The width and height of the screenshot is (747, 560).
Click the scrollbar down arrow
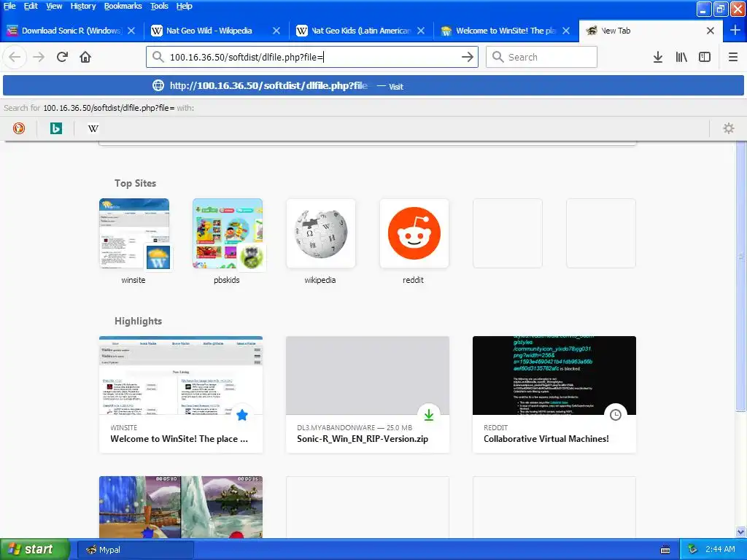click(x=740, y=532)
